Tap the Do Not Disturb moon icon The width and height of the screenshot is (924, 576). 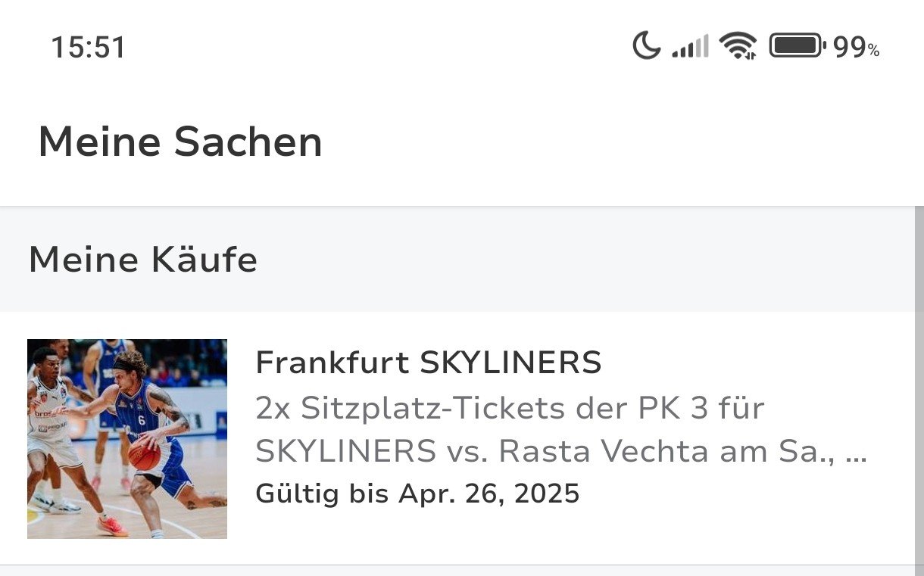646,46
